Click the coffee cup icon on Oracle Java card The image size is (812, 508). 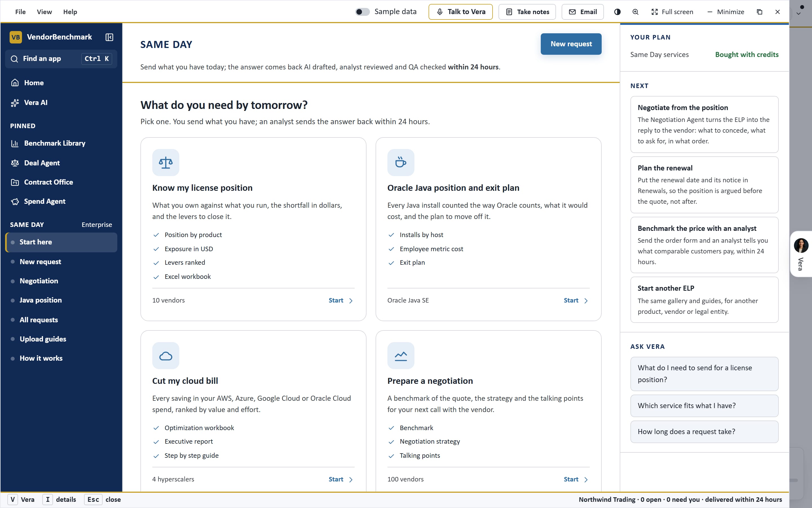coord(401,163)
